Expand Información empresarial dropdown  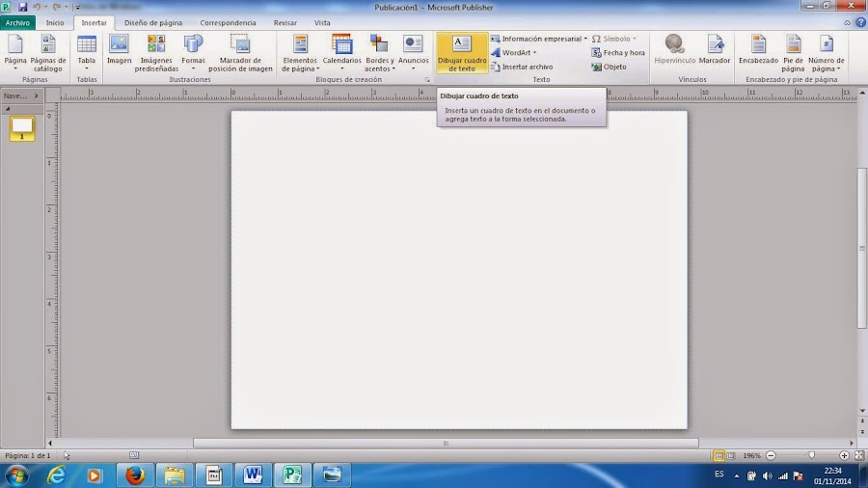pyautogui.click(x=585, y=39)
